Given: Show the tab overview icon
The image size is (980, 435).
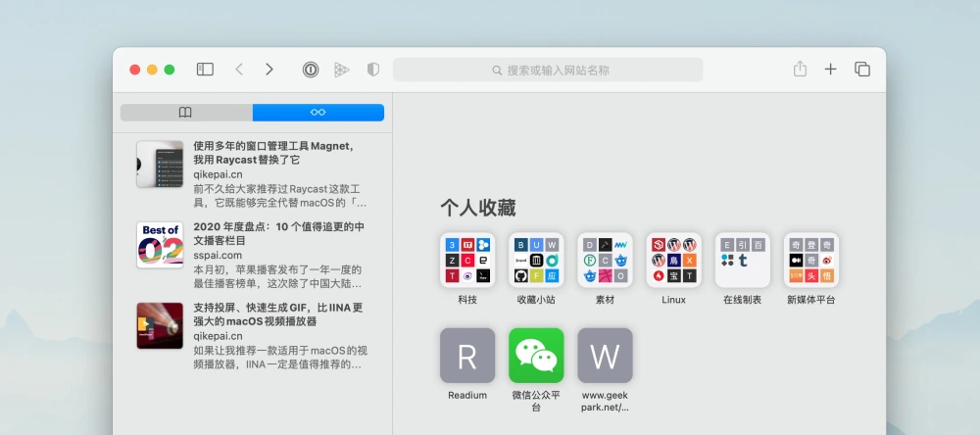Looking at the screenshot, I should [x=862, y=70].
